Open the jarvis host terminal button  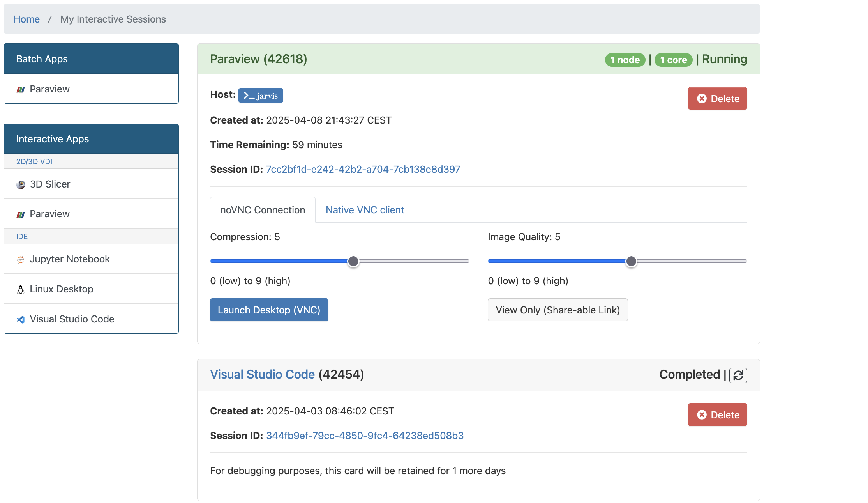click(x=261, y=96)
